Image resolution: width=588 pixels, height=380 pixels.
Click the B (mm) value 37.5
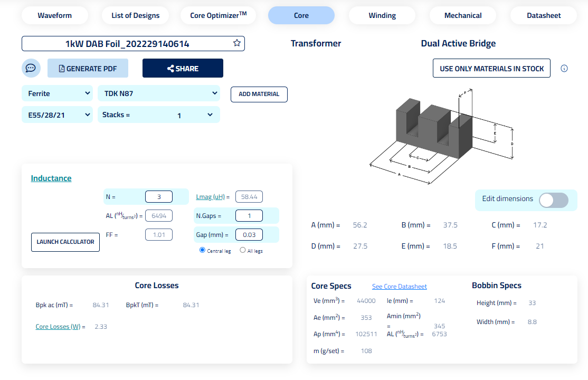click(x=450, y=225)
